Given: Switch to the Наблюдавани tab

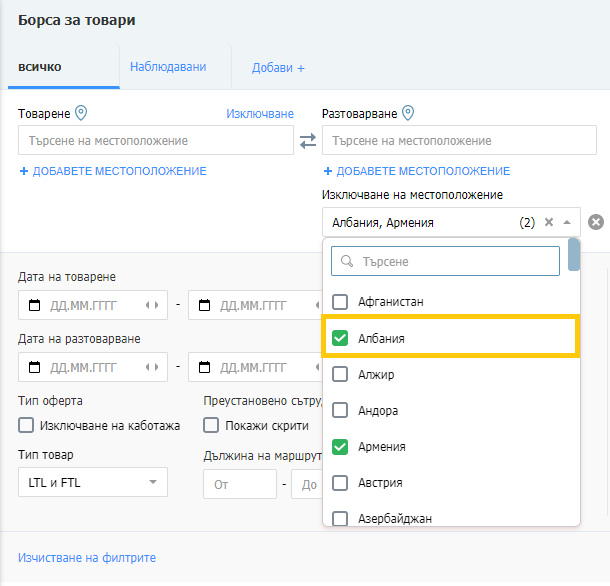Looking at the screenshot, I should tap(168, 67).
